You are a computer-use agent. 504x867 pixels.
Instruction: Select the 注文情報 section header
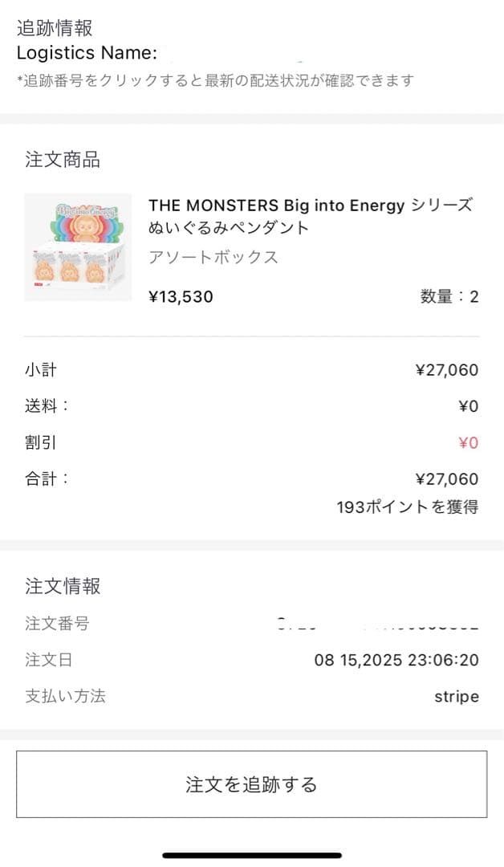pos(53,586)
